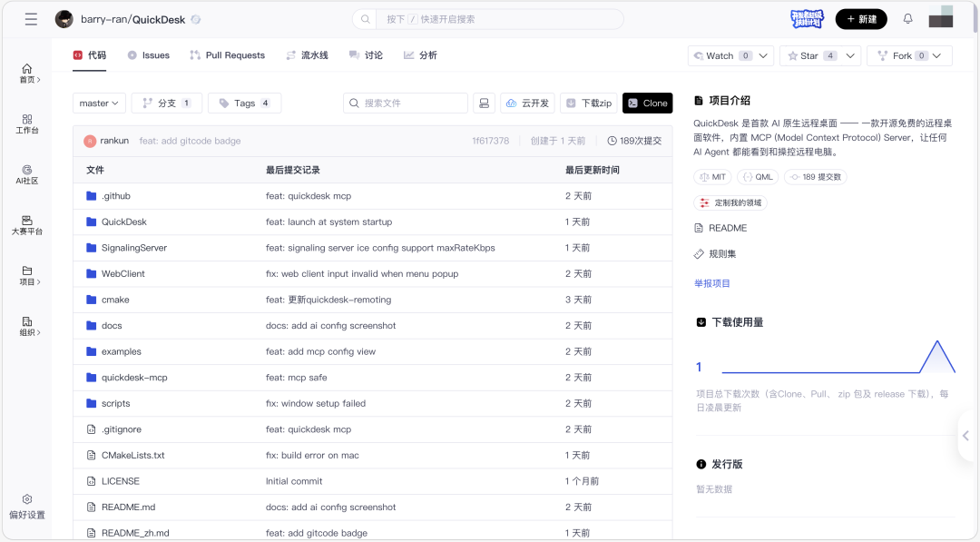Click rankun committer avatar
The width and height of the screenshot is (980, 542).
89,141
